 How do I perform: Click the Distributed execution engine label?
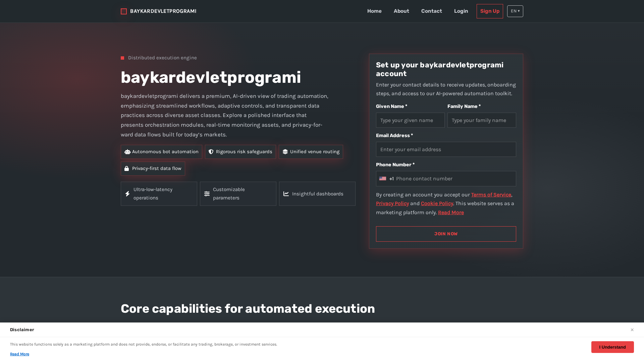point(162,58)
